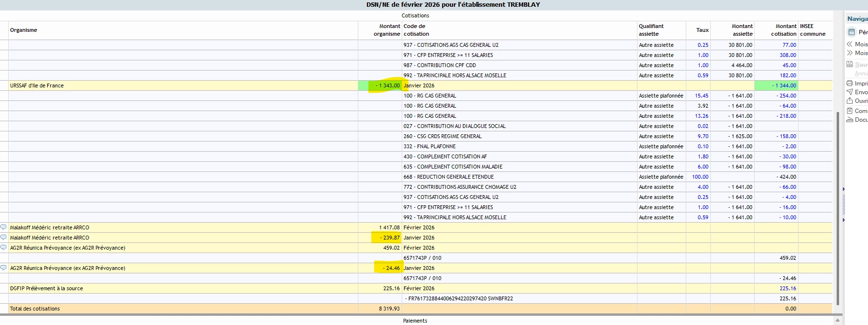Click the clipboard icon beside 'Com'

point(850,111)
